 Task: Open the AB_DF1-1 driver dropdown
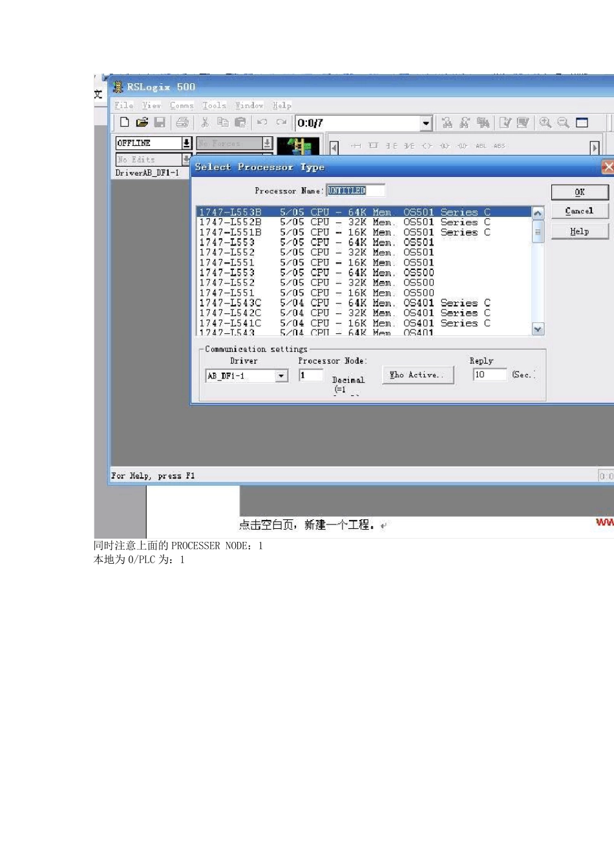[281, 376]
